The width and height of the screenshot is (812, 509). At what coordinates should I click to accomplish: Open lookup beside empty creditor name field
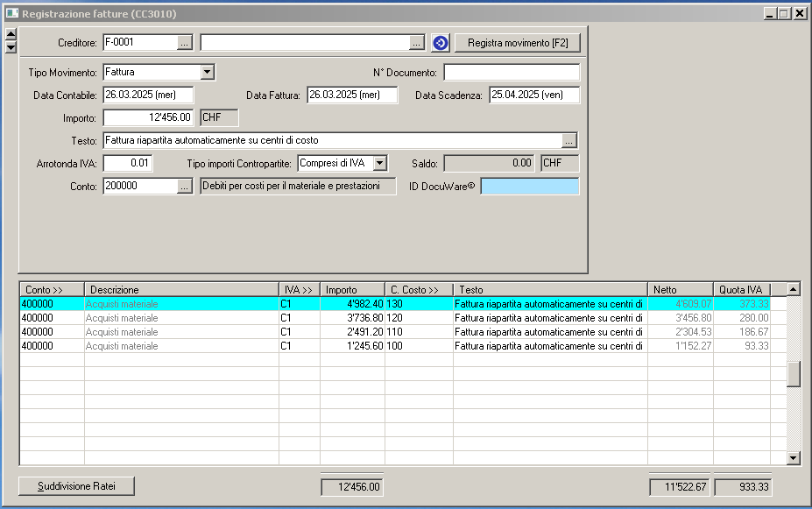point(417,43)
